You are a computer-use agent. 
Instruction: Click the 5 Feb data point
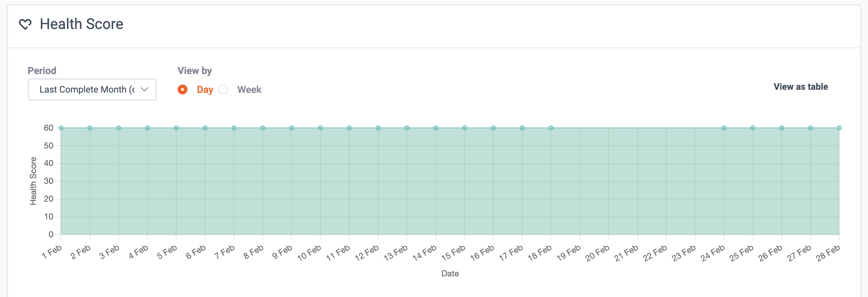[176, 128]
